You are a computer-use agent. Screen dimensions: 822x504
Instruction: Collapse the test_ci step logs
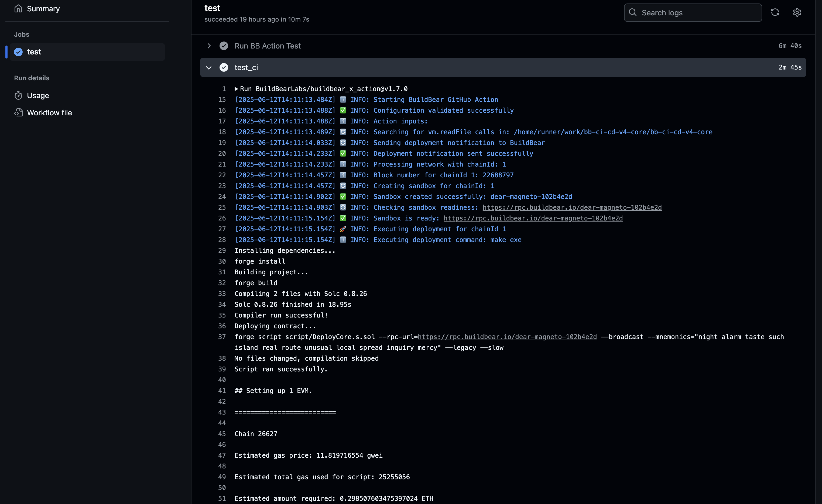[208, 67]
